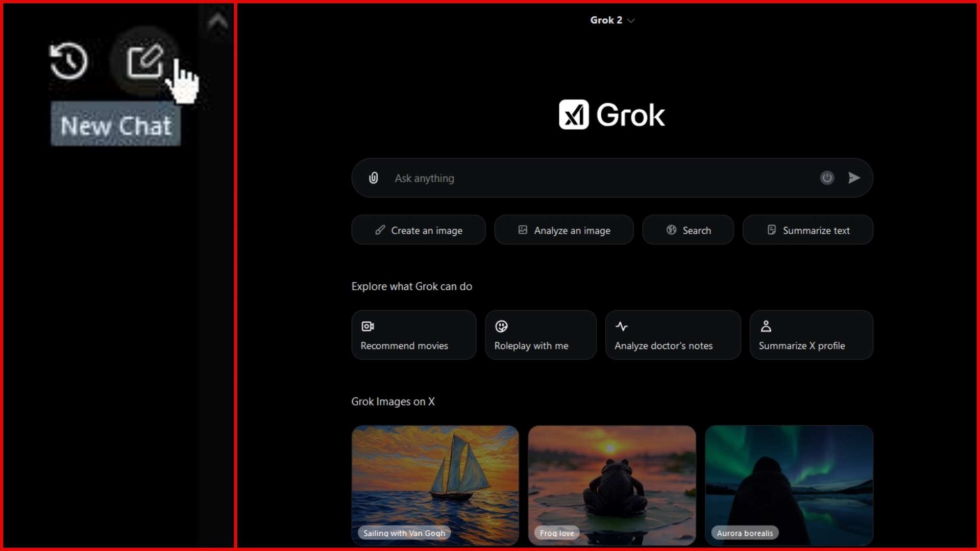This screenshot has width=980, height=551.
Task: Start a Search query
Action: click(x=688, y=230)
